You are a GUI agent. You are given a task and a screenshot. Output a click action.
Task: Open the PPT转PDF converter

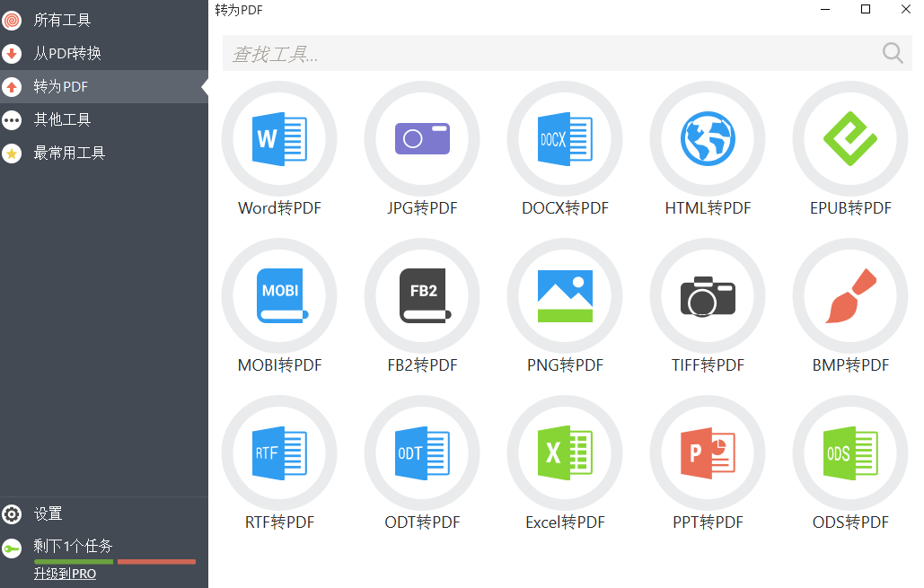(x=708, y=453)
